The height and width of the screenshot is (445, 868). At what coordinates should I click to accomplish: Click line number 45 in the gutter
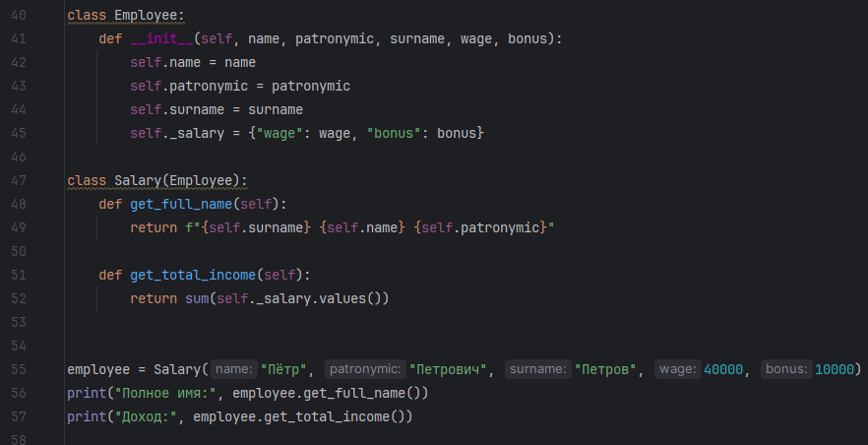pyautogui.click(x=19, y=133)
